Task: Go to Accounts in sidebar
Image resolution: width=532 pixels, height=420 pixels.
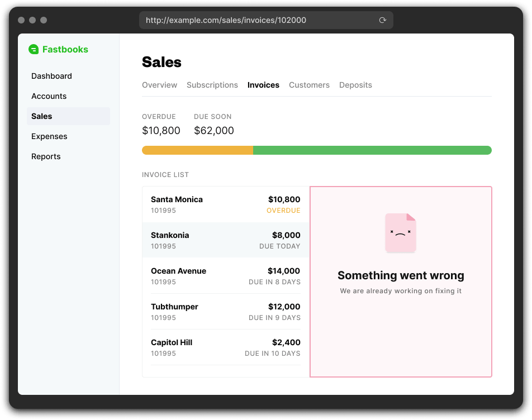Action: [x=49, y=96]
